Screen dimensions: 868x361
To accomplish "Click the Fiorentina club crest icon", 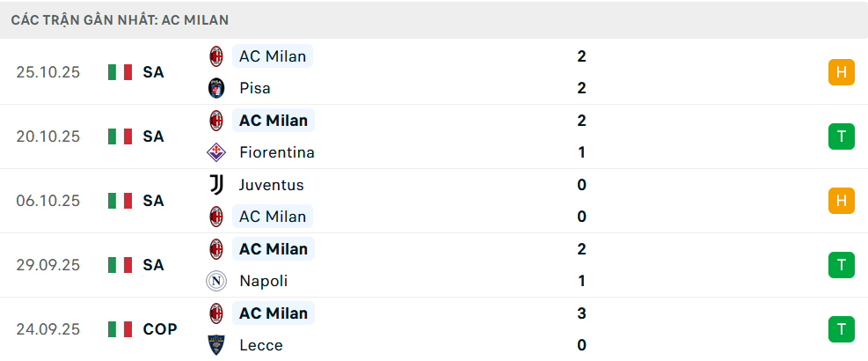I will (x=215, y=152).
